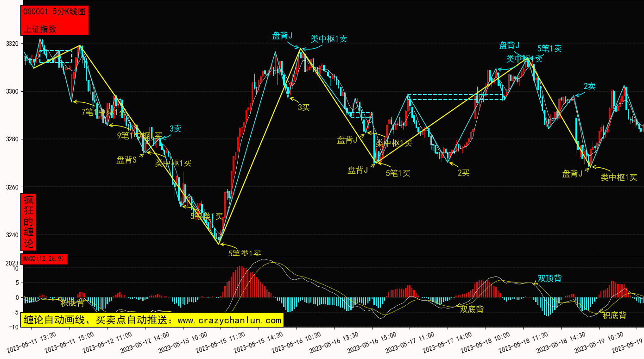Select the 'MACD(12,26,9)' indicator label
This screenshot has height=359, width=644.
click(44, 258)
